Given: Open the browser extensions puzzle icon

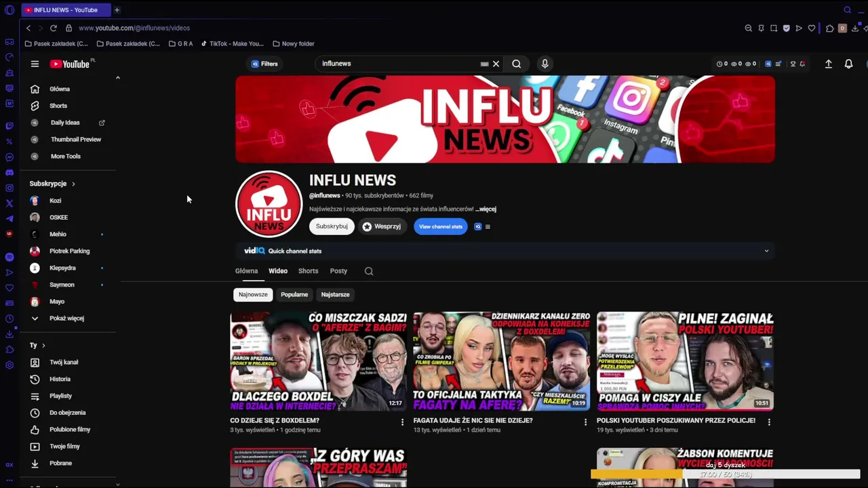Looking at the screenshot, I should [829, 28].
